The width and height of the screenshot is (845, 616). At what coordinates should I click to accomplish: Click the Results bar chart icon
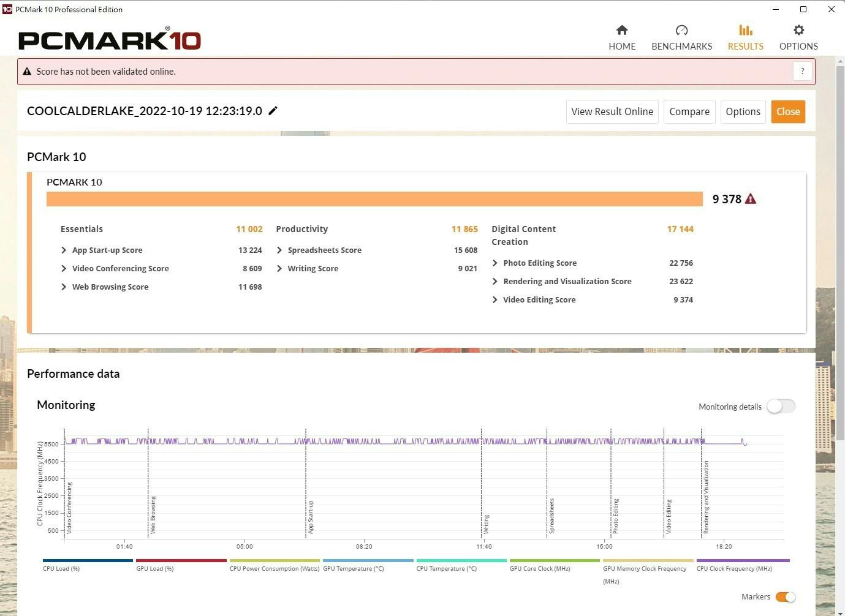[745, 31]
